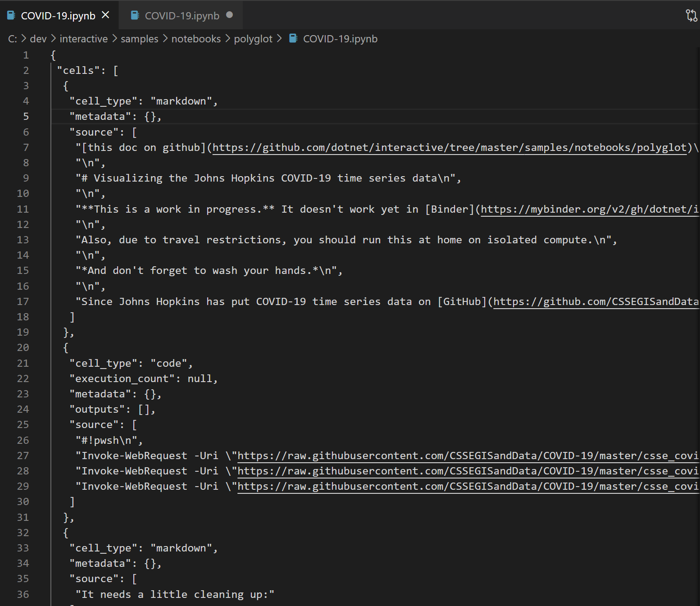The image size is (700, 606).
Task: Open the notebooks breadcrumb dropdown chevron
Action: [227, 39]
